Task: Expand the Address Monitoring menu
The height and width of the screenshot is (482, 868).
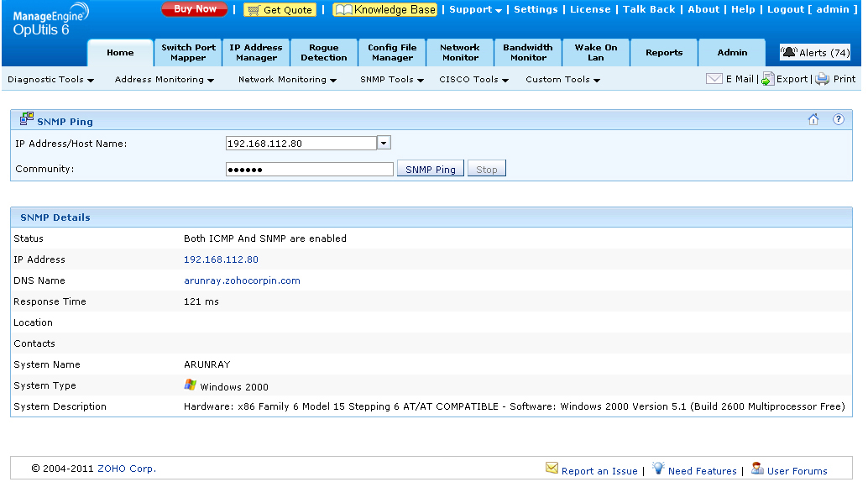Action: [165, 80]
